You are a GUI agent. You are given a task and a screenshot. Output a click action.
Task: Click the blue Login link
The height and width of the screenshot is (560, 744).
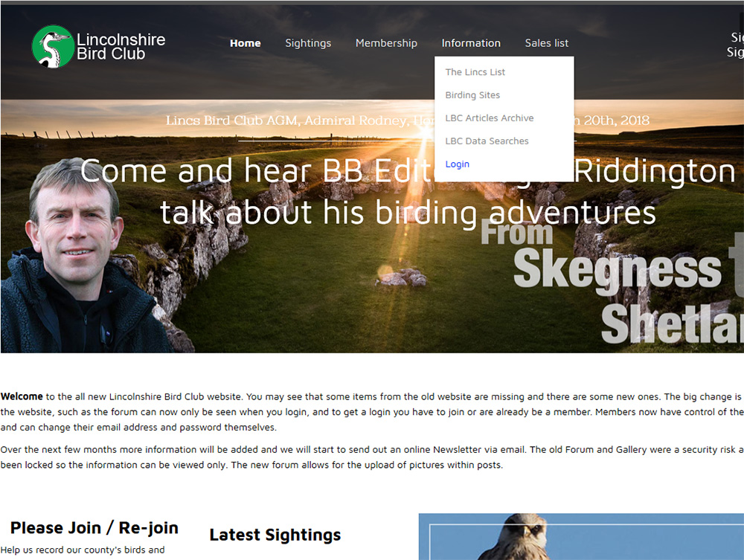457,164
